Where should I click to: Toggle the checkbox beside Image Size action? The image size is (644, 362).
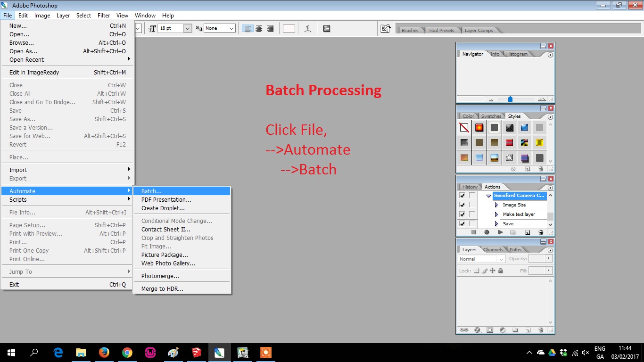pyautogui.click(x=462, y=205)
